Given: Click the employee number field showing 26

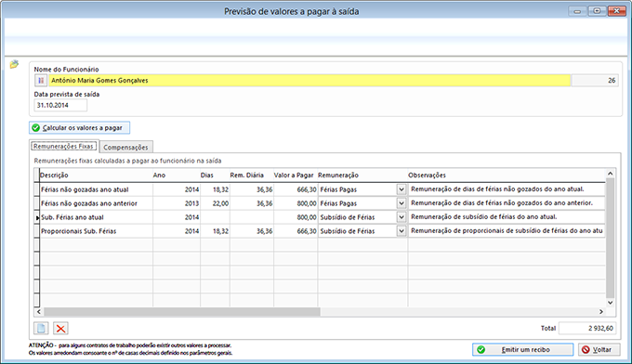Looking at the screenshot, I should pos(595,81).
